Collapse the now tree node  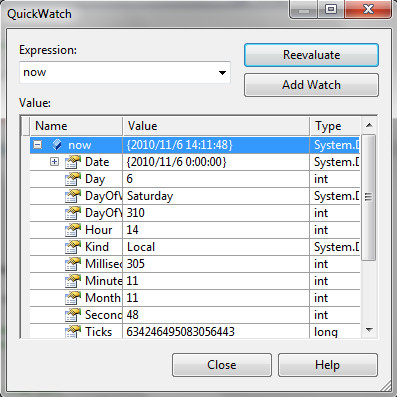pyautogui.click(x=38, y=145)
